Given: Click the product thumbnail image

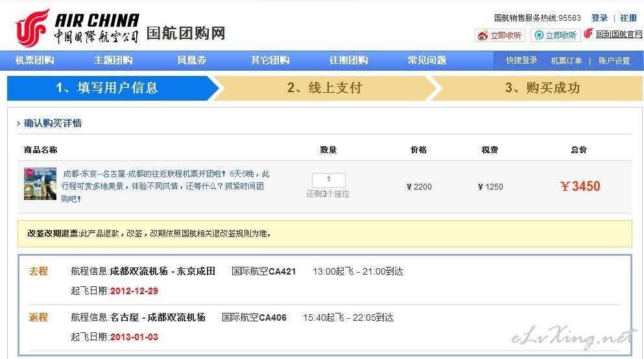Looking at the screenshot, I should tap(40, 184).
